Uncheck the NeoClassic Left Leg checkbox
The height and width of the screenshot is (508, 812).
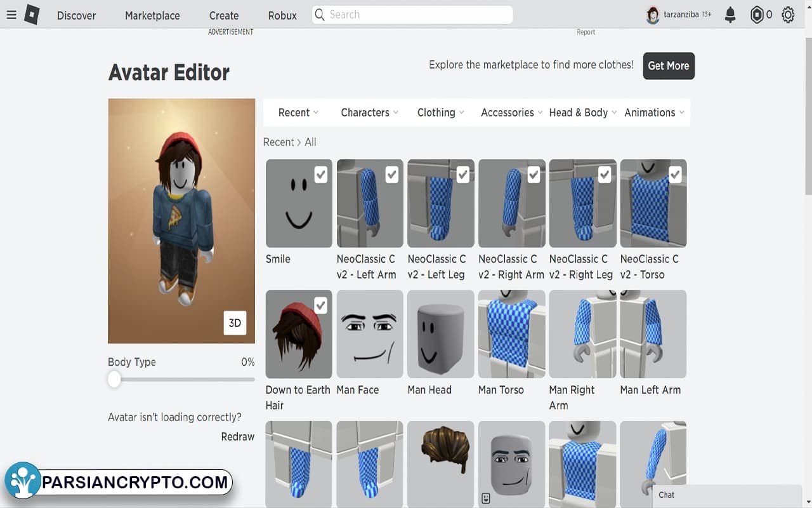[463, 175]
